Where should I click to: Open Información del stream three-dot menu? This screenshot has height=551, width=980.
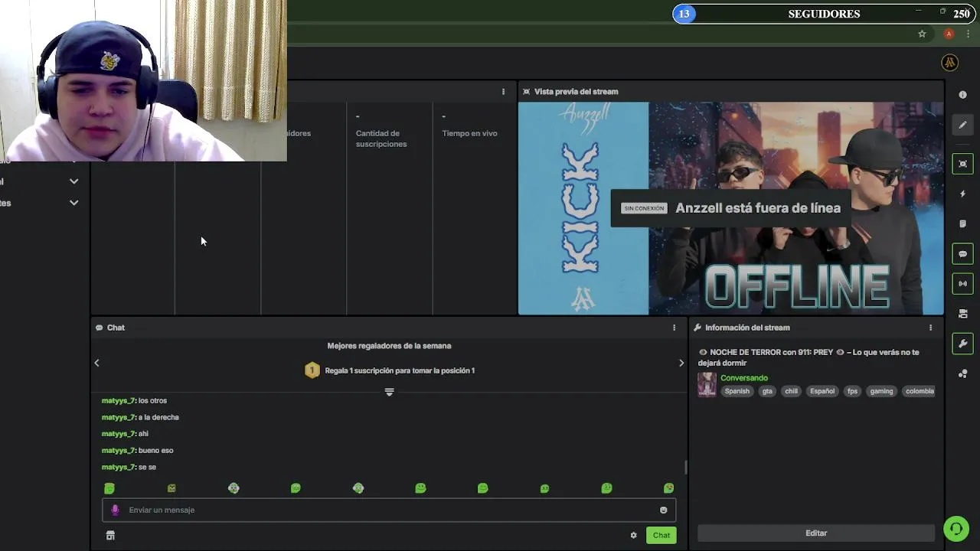coord(930,328)
